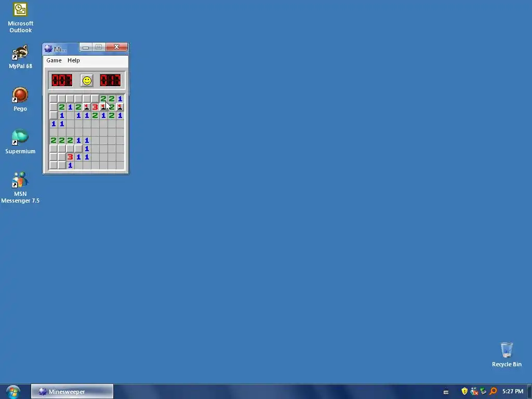Image resolution: width=532 pixels, height=399 pixels.
Task: Click the flag at the right edge of the board
Action: pyautogui.click(x=120, y=107)
